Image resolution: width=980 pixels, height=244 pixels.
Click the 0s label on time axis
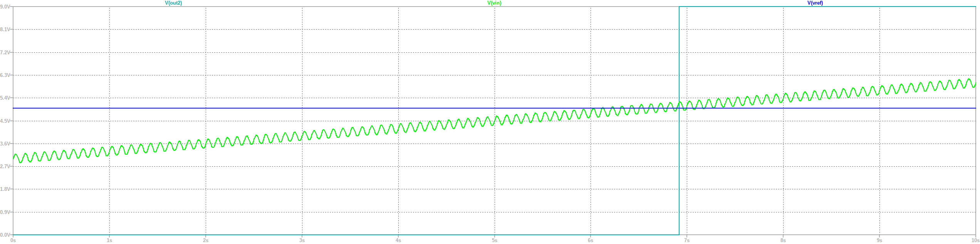[13, 241]
